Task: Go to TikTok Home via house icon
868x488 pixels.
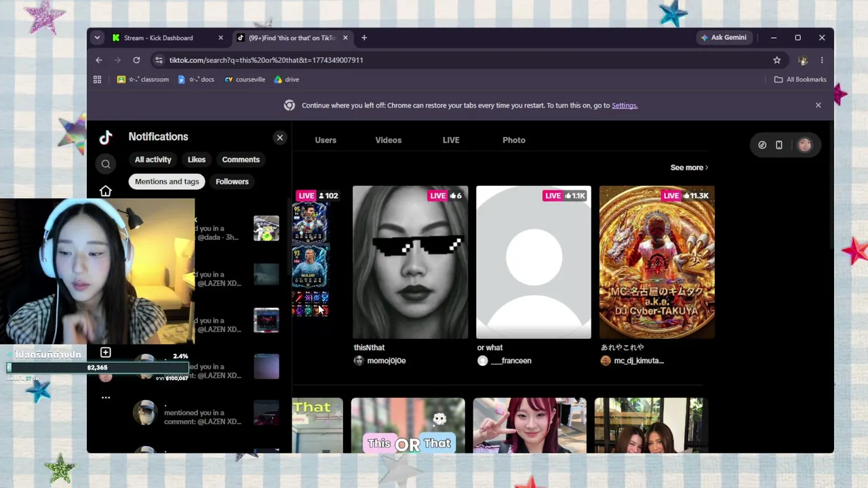Action: point(105,191)
